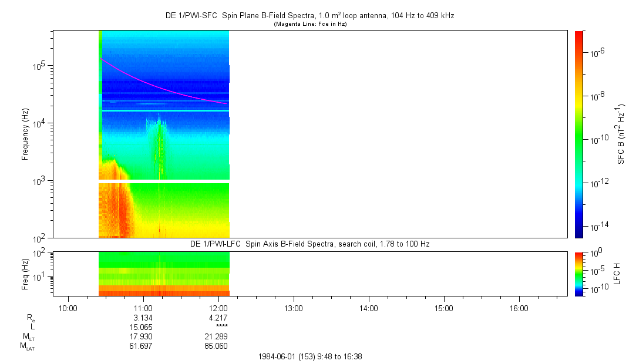The height and width of the screenshot is (364, 636).
Task: Click the SFC B vertical color bar
Action: 578,134
